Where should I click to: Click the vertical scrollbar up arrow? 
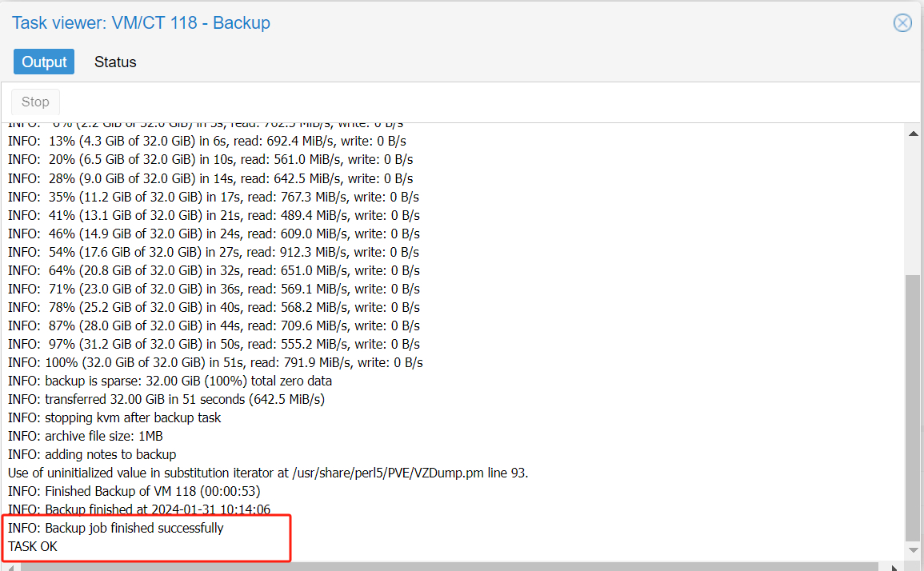click(914, 134)
